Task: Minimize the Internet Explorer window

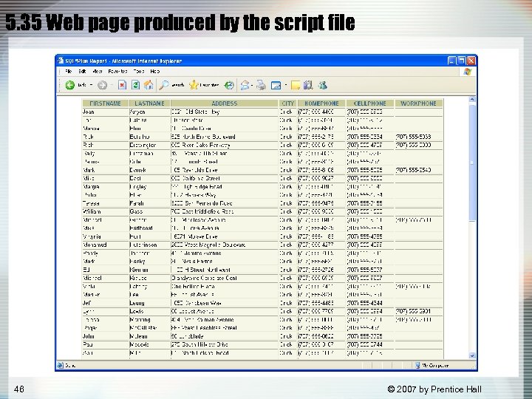Action: click(451, 61)
